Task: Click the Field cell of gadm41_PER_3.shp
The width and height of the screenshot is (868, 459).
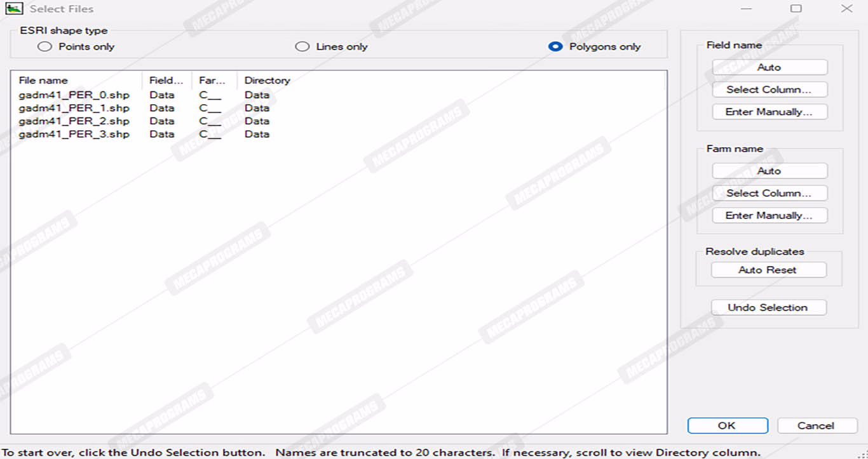Action: click(x=162, y=134)
